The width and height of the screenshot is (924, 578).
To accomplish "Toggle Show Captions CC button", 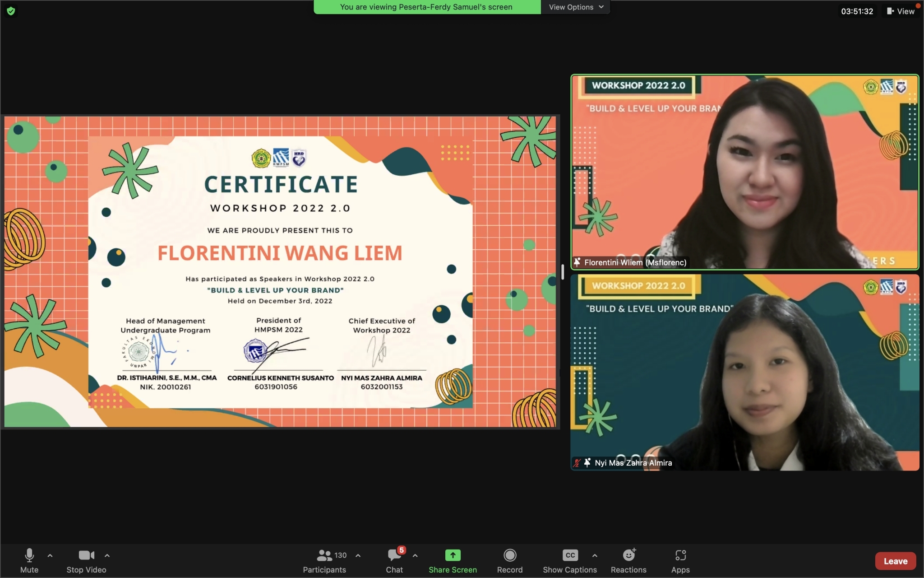I will [x=570, y=555].
